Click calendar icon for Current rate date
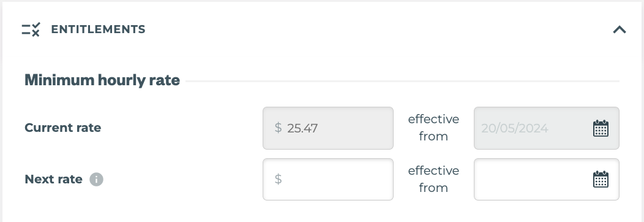The height and width of the screenshot is (222, 644). pos(601,128)
